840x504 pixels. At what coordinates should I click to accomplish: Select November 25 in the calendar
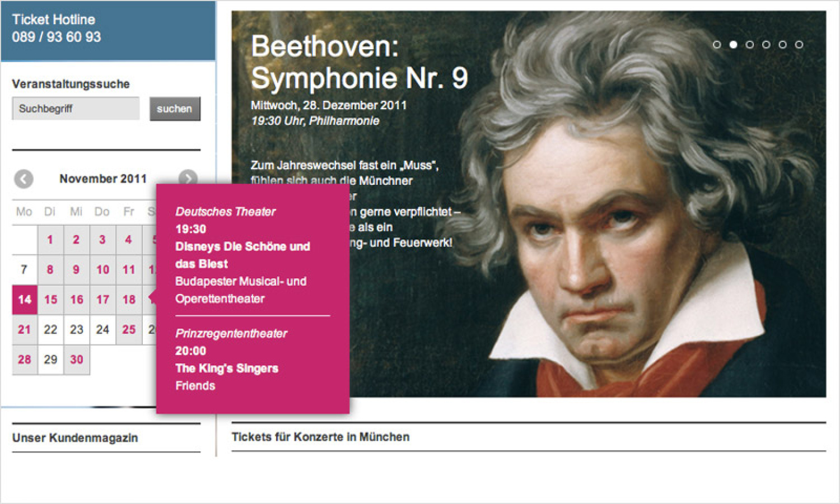click(x=129, y=329)
